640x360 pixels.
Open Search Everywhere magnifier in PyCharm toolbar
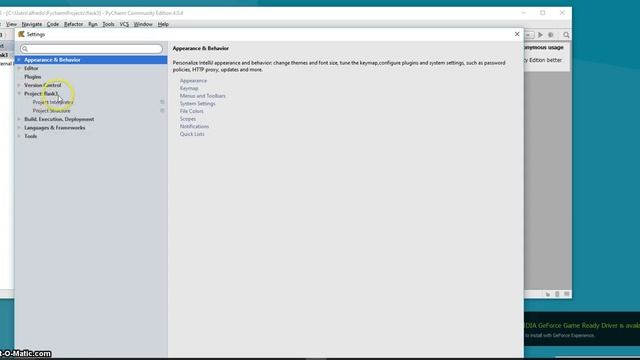click(566, 35)
